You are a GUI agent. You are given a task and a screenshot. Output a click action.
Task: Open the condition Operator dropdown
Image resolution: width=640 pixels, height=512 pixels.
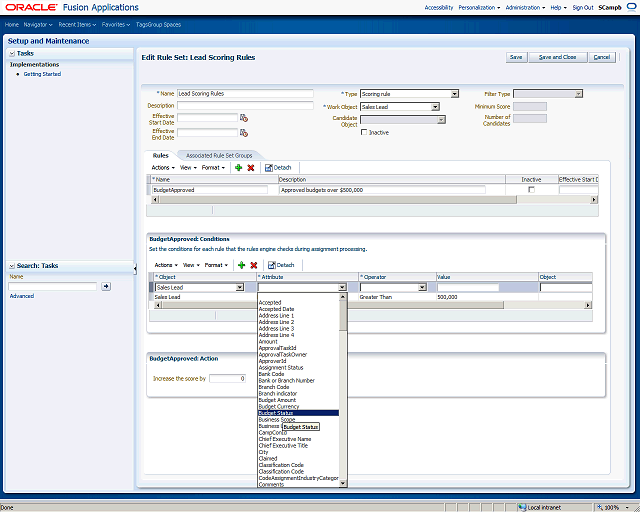coord(422,287)
